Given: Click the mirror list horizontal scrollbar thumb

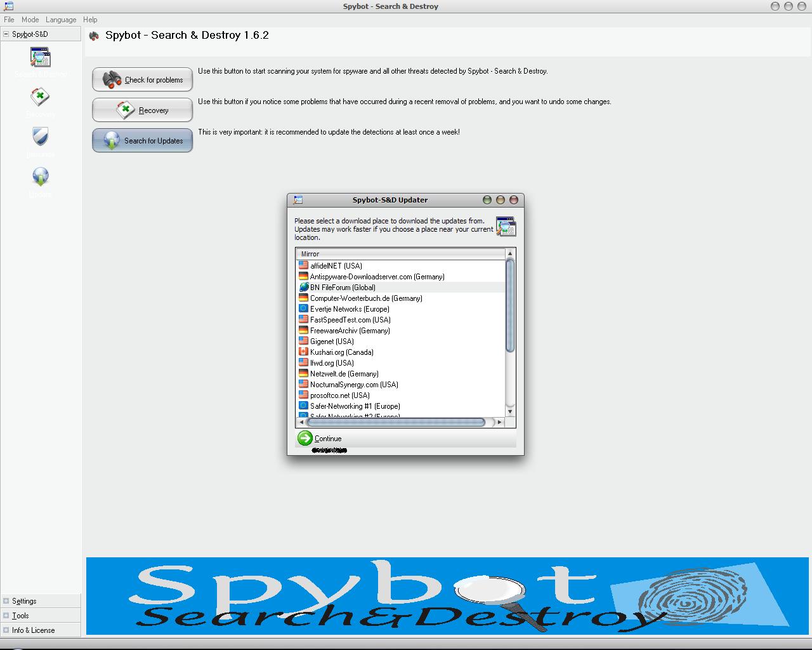Looking at the screenshot, I should 396,422.
